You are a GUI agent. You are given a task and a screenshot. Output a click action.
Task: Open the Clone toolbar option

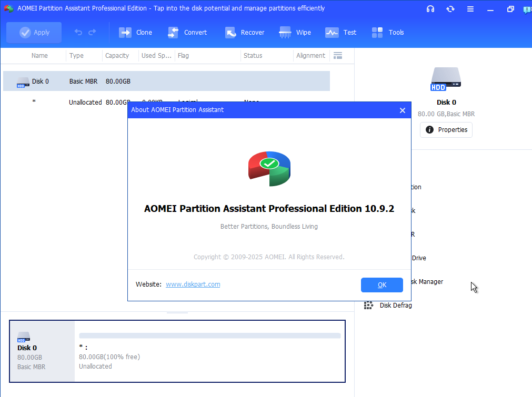pos(135,33)
